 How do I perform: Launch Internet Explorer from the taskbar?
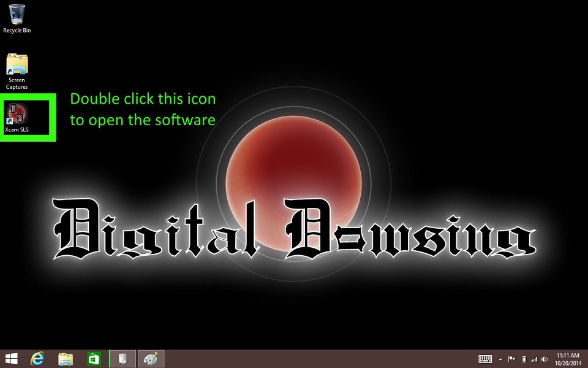(x=37, y=359)
